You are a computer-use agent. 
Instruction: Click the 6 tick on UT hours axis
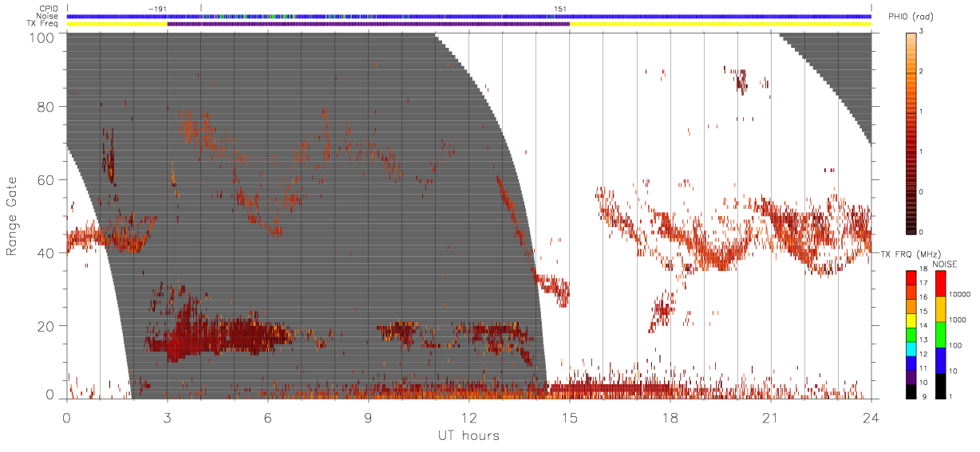click(x=268, y=417)
